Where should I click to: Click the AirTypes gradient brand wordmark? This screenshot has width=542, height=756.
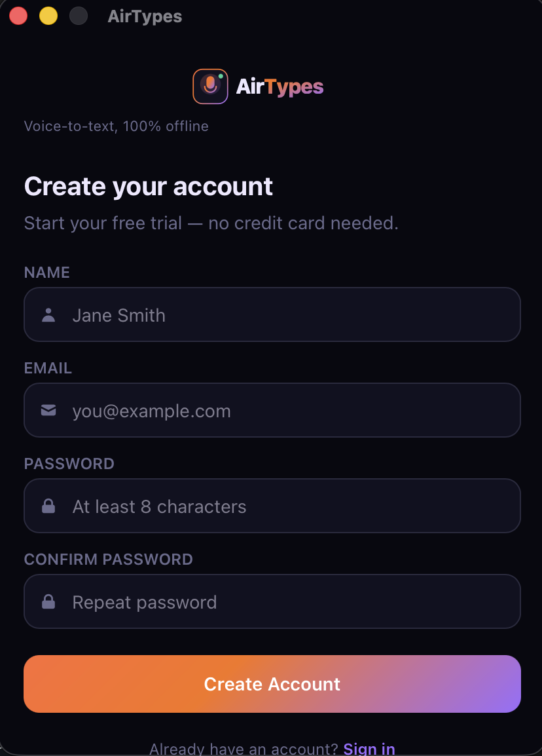point(280,86)
